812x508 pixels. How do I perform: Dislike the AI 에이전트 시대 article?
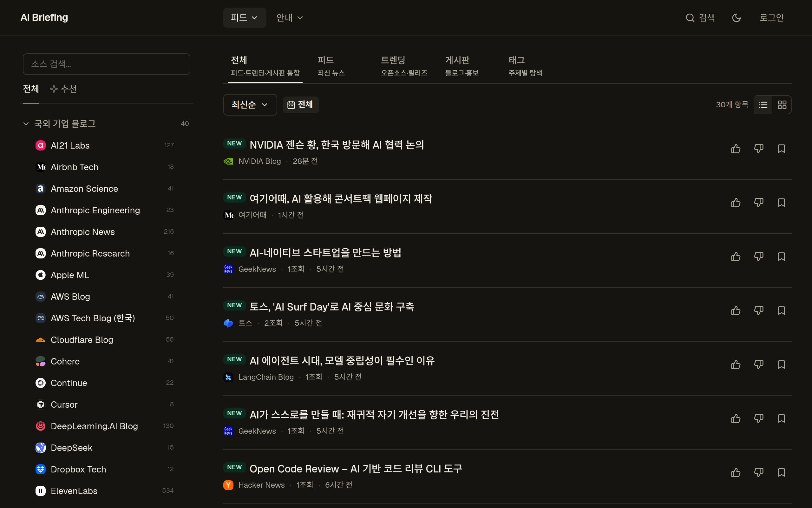click(x=759, y=364)
